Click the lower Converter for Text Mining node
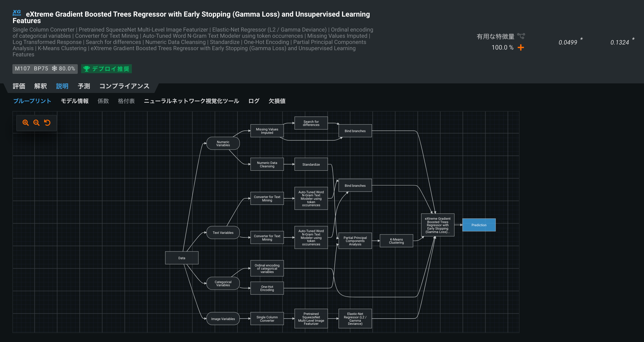This screenshot has width=644, height=342. coord(267,237)
